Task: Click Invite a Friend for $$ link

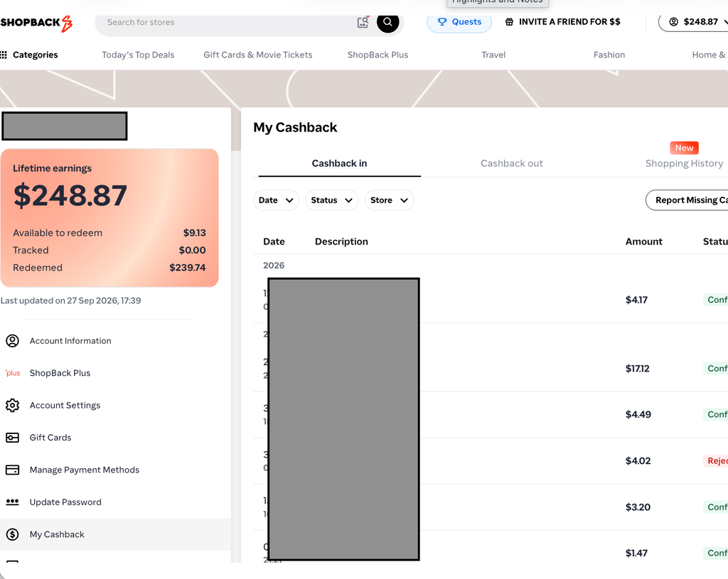Action: pos(563,22)
